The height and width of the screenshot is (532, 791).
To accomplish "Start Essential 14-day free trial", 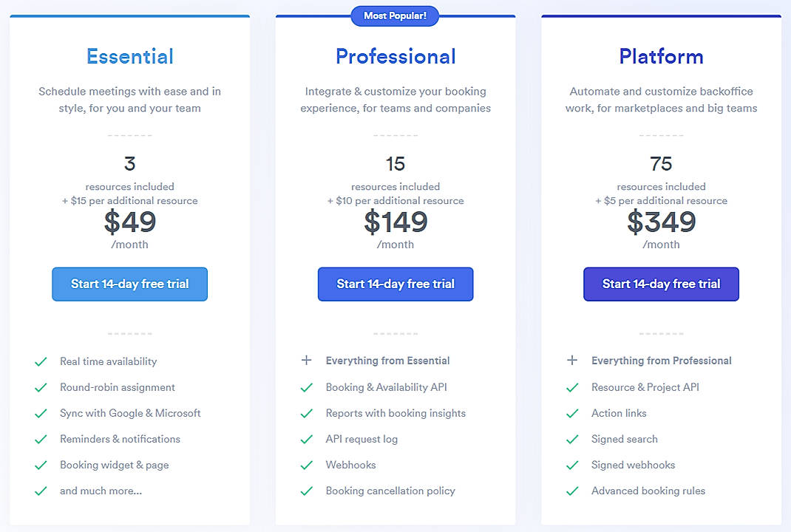I will [x=129, y=284].
